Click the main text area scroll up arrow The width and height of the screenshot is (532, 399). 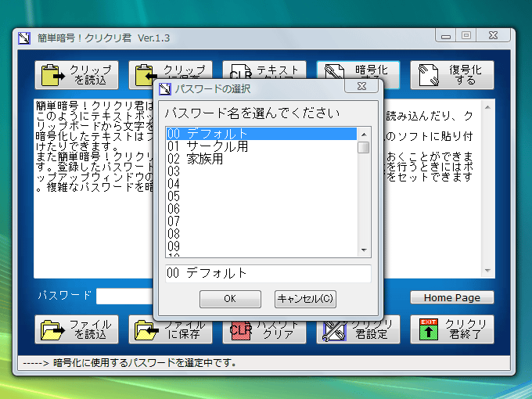coord(487,107)
